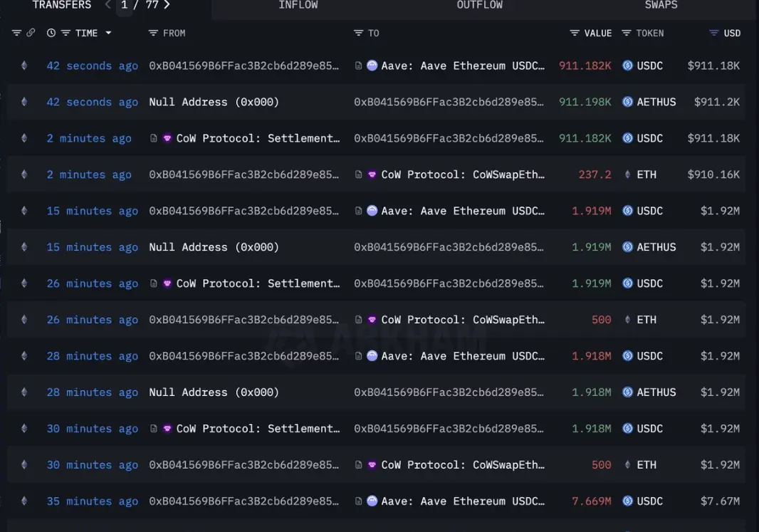Click USDC token icon in 30 minutes ago Settlement row
This screenshot has height=532, width=759.
click(x=627, y=429)
